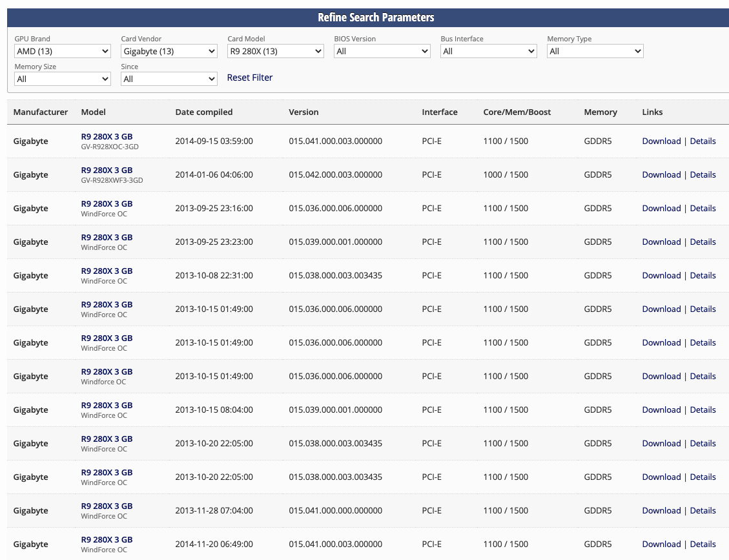Viewport: 729px width, 560px height.
Task: Expand the BIOS Version filter
Action: click(x=382, y=51)
